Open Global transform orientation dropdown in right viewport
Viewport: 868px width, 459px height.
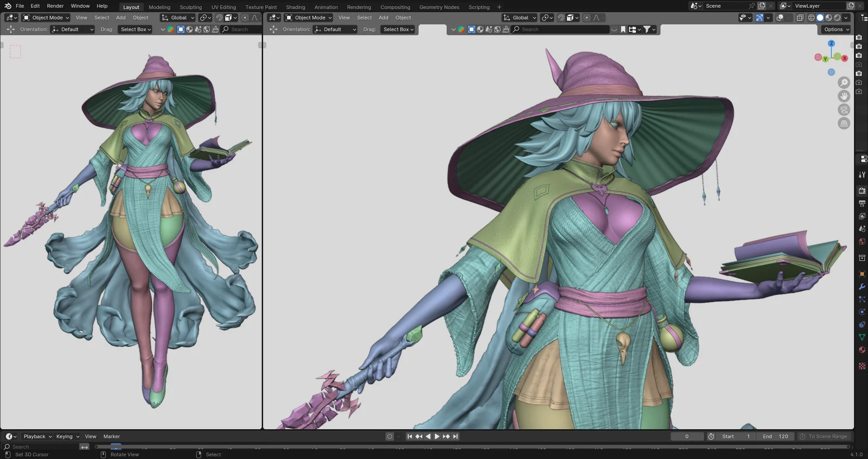click(x=520, y=18)
